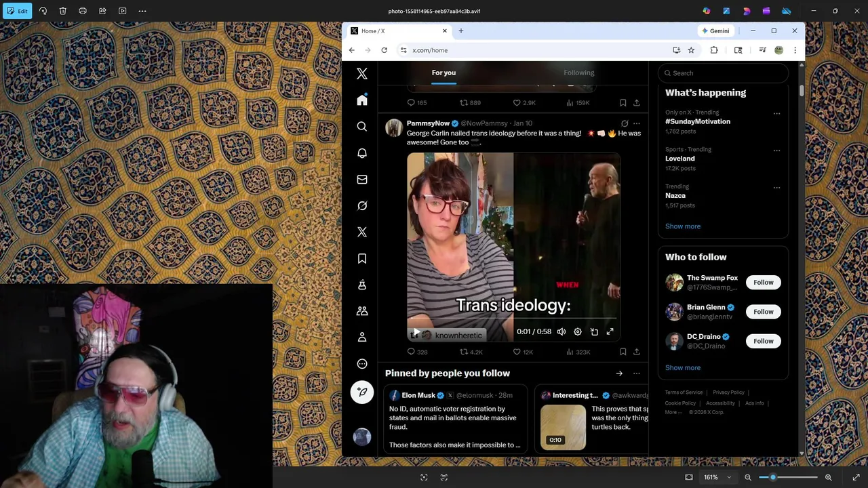The image size is (868, 488).
Task: Expand the 161% zoom level dropdown
Action: (x=730, y=477)
